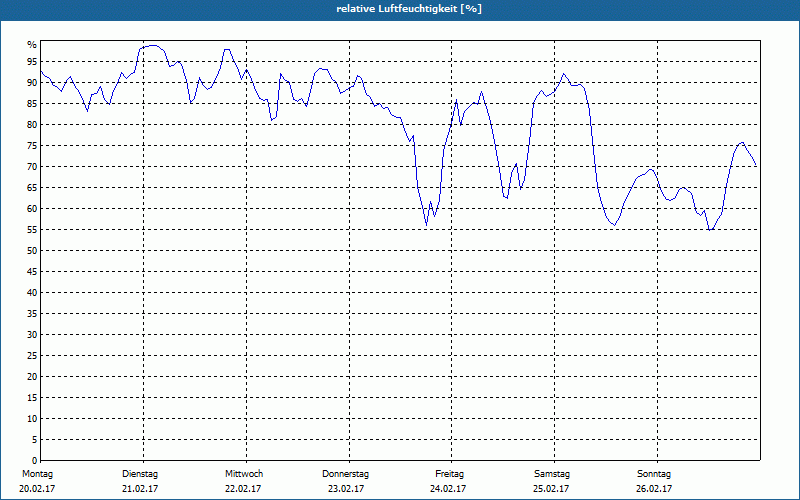
Task: Select the '20' y-axis value
Action: [x=32, y=377]
